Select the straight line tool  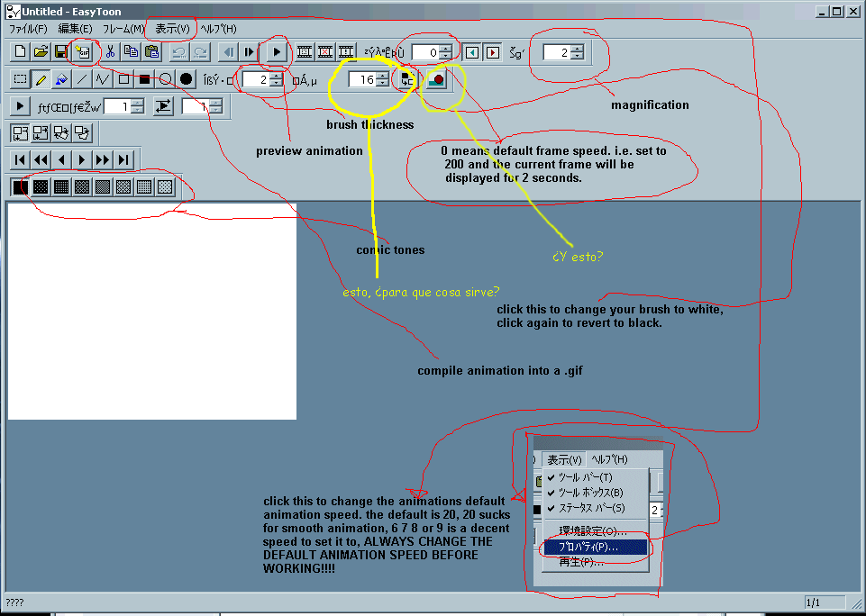[x=82, y=79]
